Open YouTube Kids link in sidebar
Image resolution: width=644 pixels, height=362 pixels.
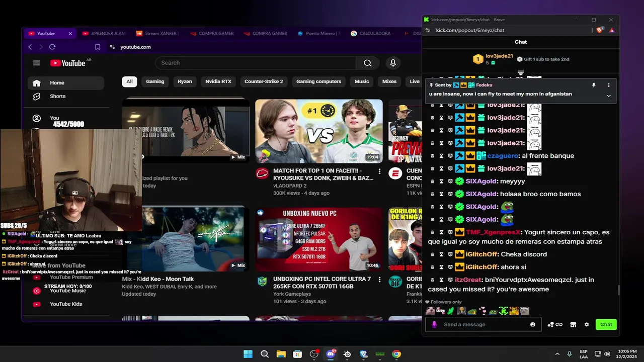point(65,304)
